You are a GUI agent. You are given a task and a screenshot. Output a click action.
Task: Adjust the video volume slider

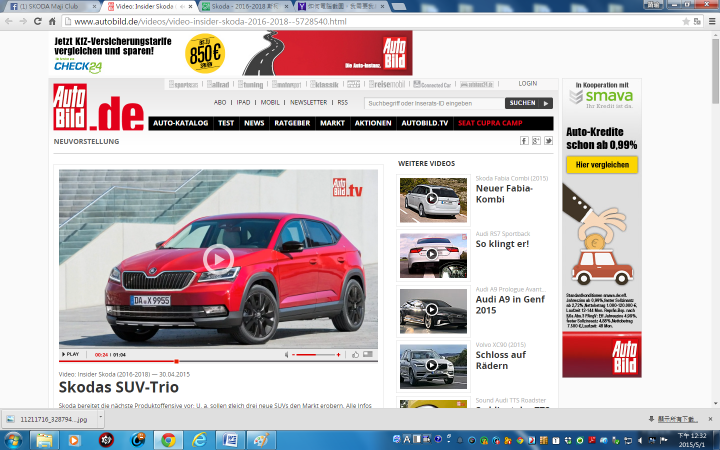(x=316, y=354)
